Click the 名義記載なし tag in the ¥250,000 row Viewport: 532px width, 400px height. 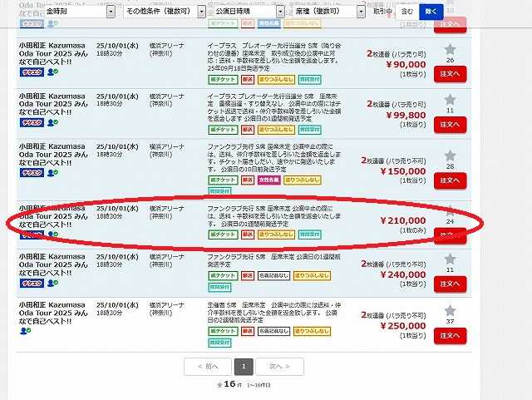(273, 331)
